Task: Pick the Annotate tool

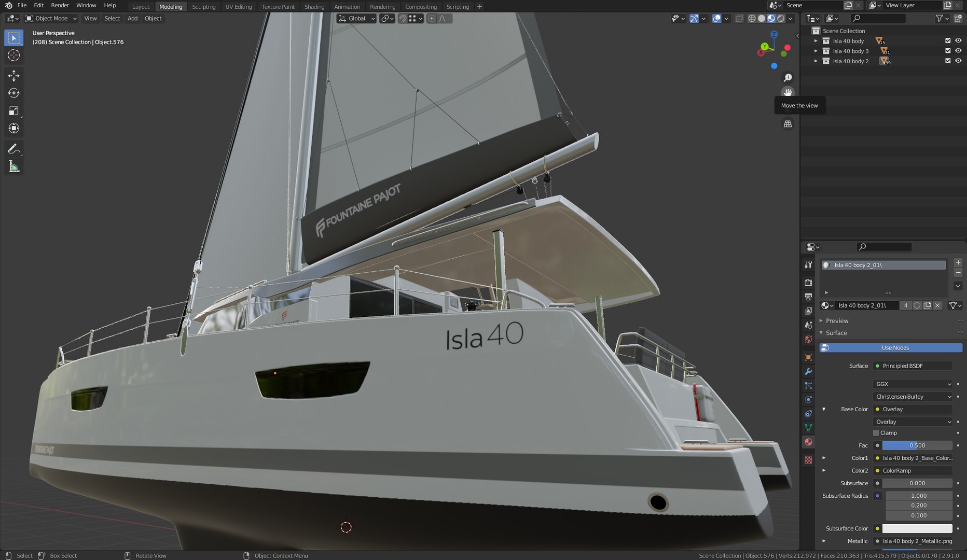Action: click(x=14, y=149)
